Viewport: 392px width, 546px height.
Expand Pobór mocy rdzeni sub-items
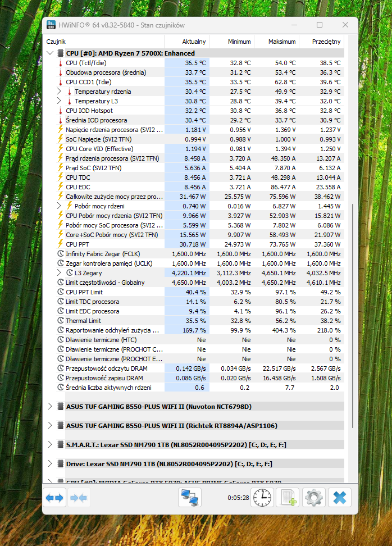tap(59, 206)
